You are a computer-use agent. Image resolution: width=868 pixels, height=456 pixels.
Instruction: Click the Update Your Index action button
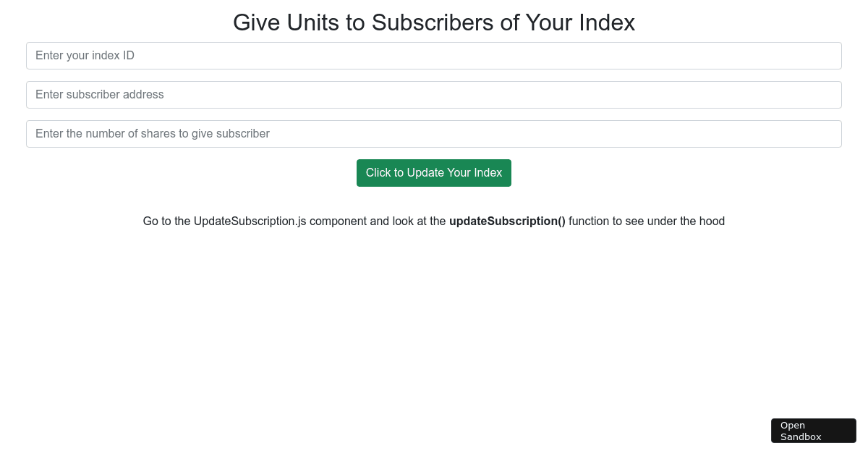(x=434, y=173)
